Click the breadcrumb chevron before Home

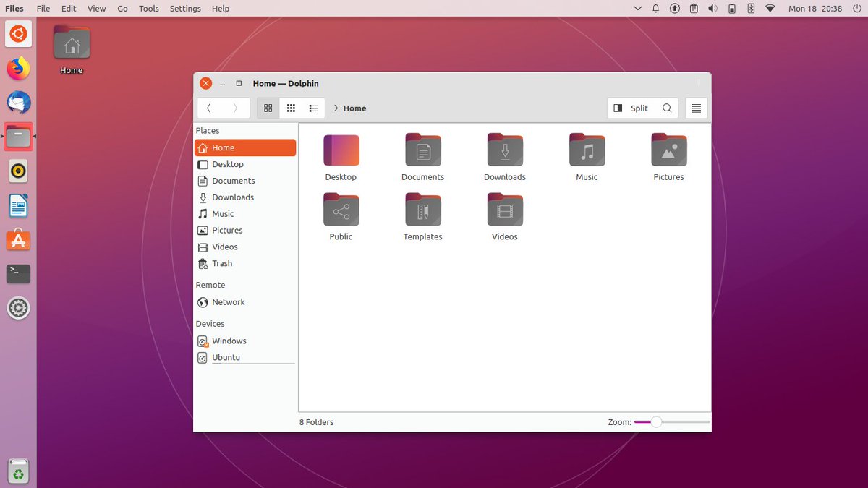[336, 108]
